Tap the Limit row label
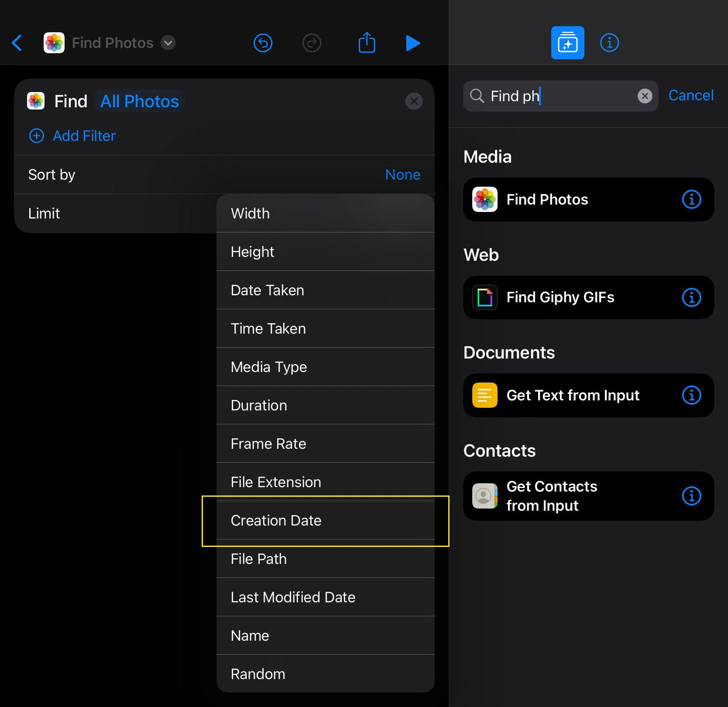The height and width of the screenshot is (707, 728). click(44, 213)
